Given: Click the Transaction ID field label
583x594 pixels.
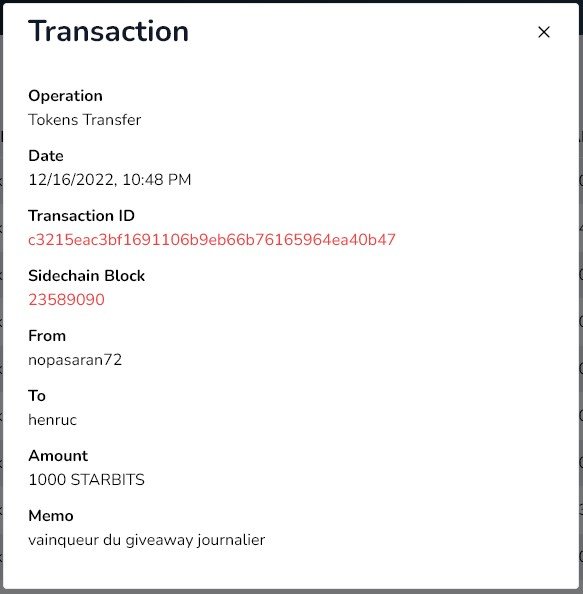Looking at the screenshot, I should point(81,216).
